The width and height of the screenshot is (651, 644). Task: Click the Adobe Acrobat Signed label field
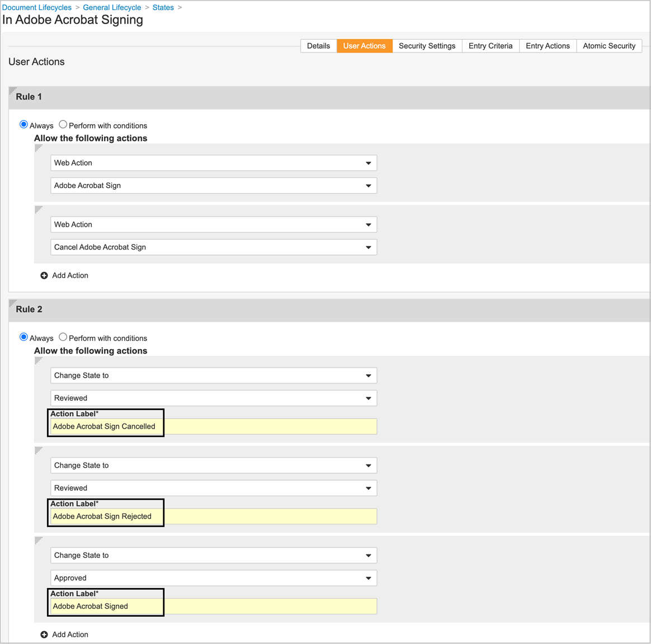(x=214, y=607)
